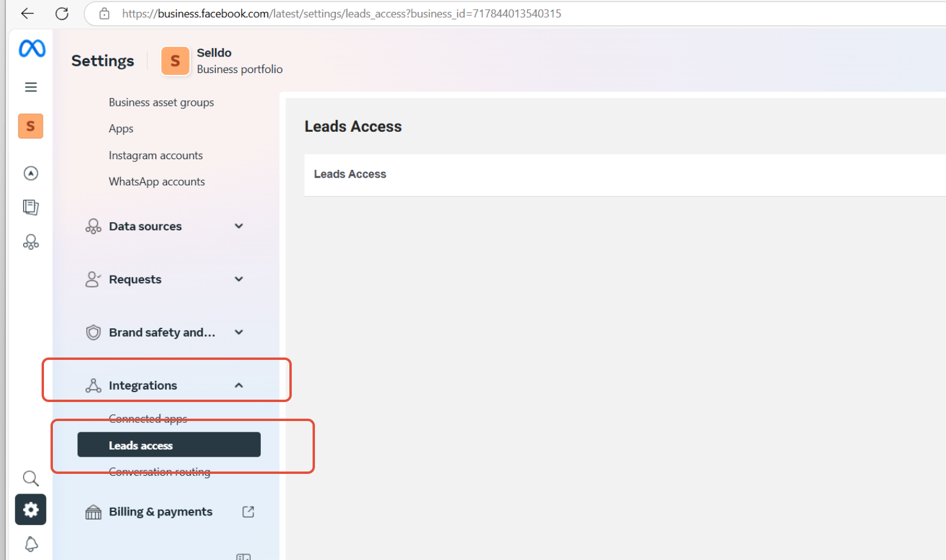Select Leads access in the sidebar

[169, 445]
